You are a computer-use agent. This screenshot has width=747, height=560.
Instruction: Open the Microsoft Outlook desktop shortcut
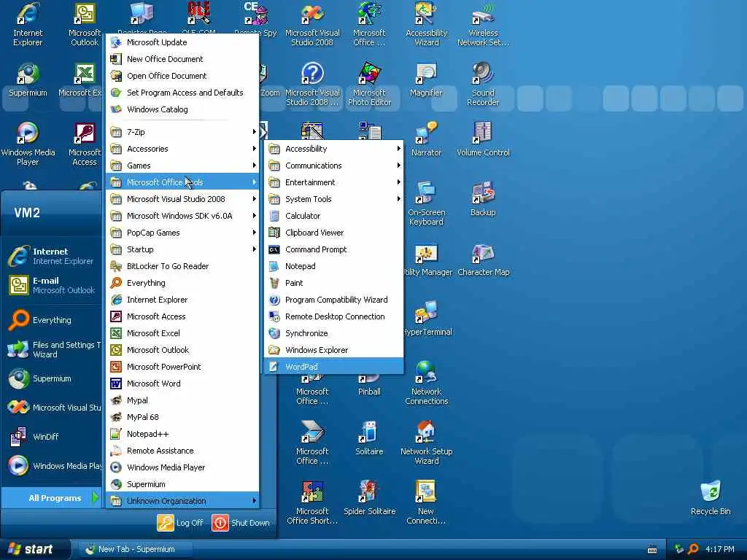(x=85, y=24)
